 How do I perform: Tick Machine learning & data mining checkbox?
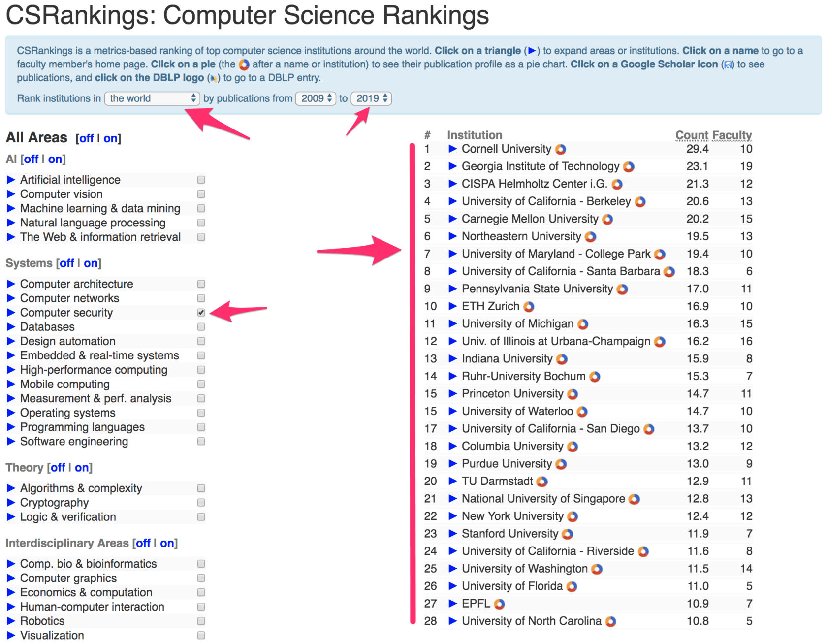tap(201, 208)
